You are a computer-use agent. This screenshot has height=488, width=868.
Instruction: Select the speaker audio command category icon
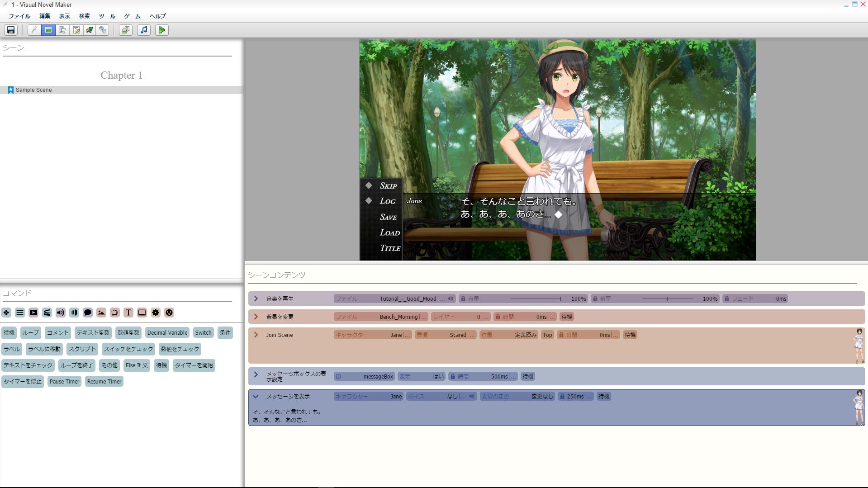(x=61, y=313)
